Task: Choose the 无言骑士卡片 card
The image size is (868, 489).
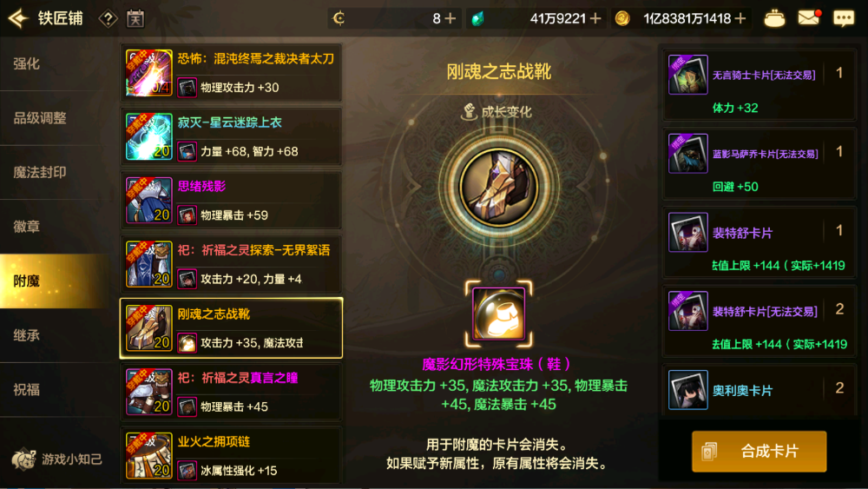Action: [x=759, y=86]
